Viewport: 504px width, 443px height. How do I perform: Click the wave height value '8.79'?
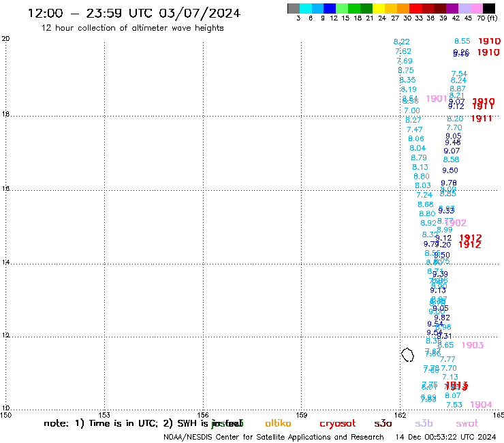[419, 157]
